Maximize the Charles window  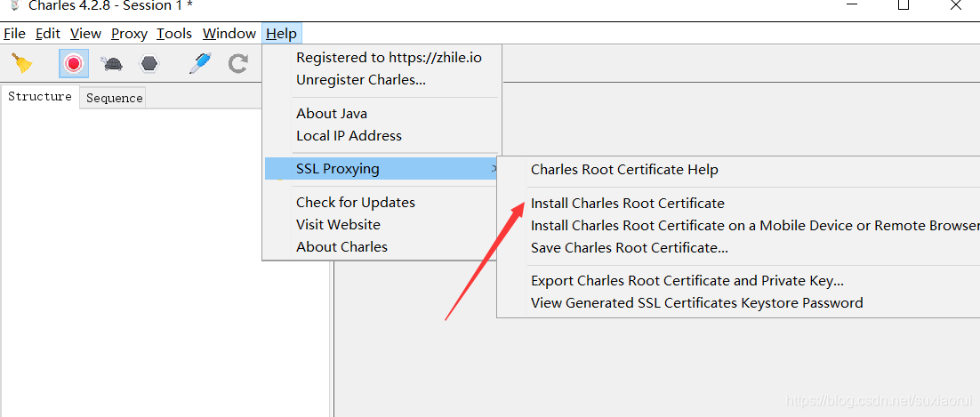pos(904,5)
